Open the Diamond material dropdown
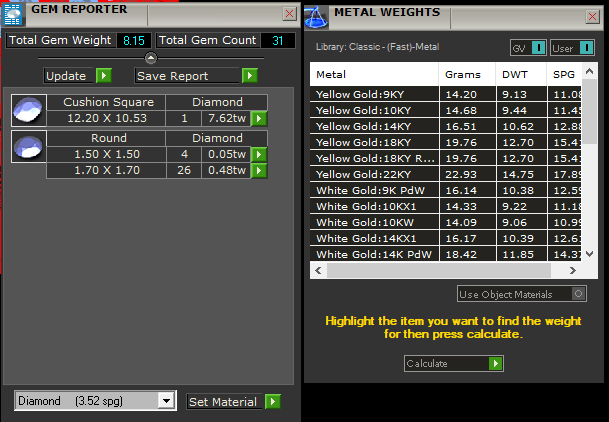This screenshot has width=609, height=422. point(166,401)
